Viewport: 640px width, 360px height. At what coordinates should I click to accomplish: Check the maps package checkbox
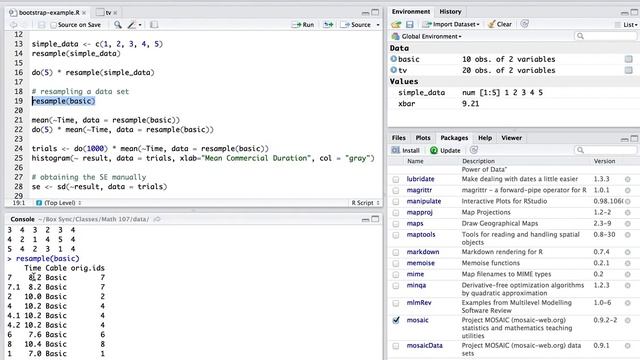[396, 224]
